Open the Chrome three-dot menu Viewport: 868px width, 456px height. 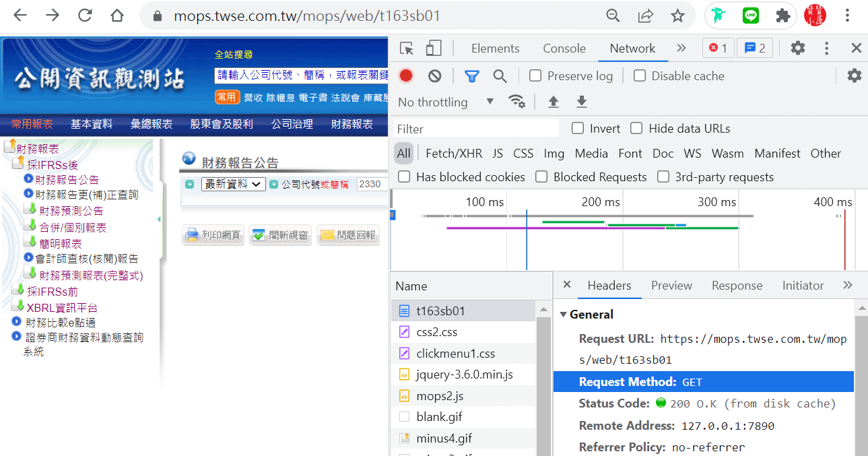click(848, 15)
